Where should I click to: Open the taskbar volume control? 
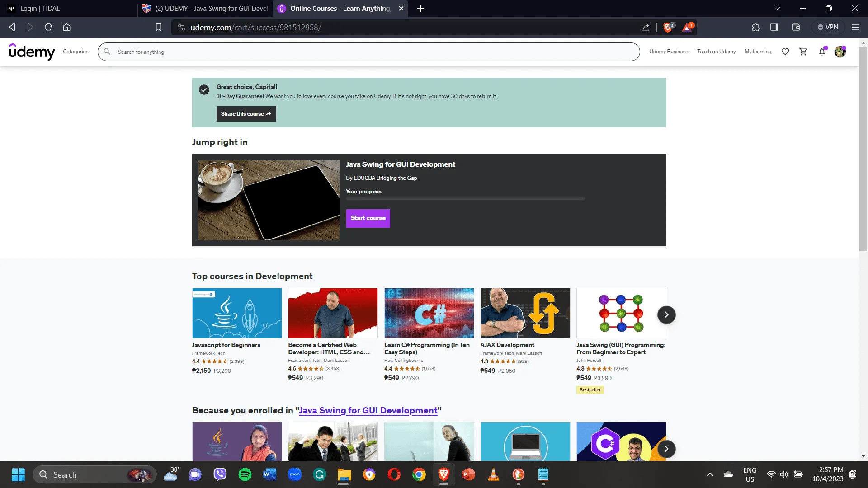click(784, 474)
